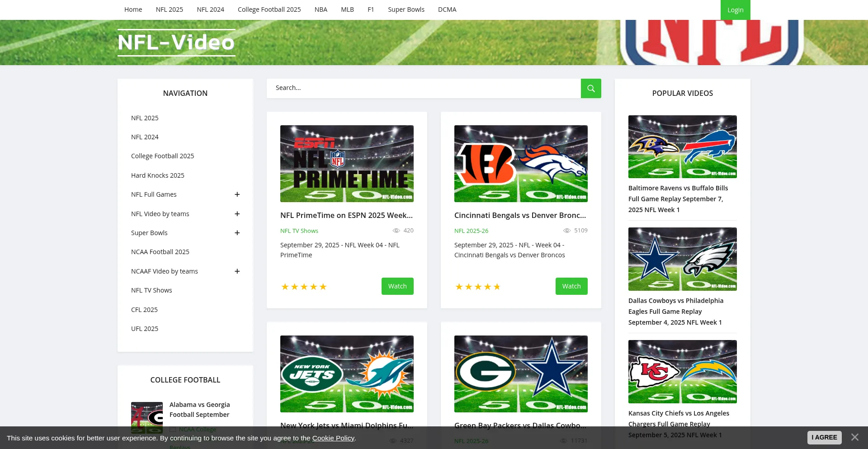Expand the Super Bowls submenu
This screenshot has width=868, height=449.
[x=237, y=233]
